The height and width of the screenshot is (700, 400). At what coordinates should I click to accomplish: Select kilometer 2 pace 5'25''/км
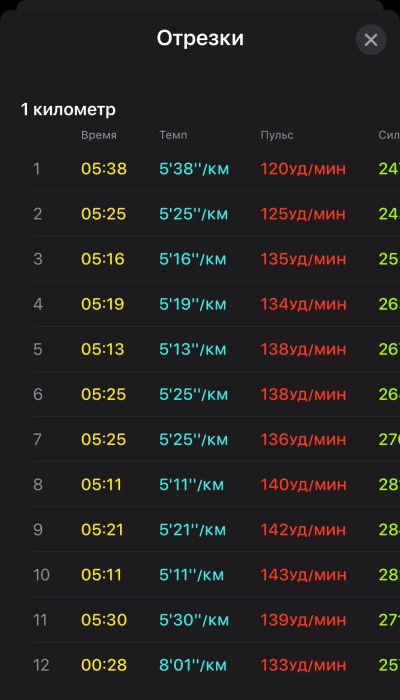194,214
